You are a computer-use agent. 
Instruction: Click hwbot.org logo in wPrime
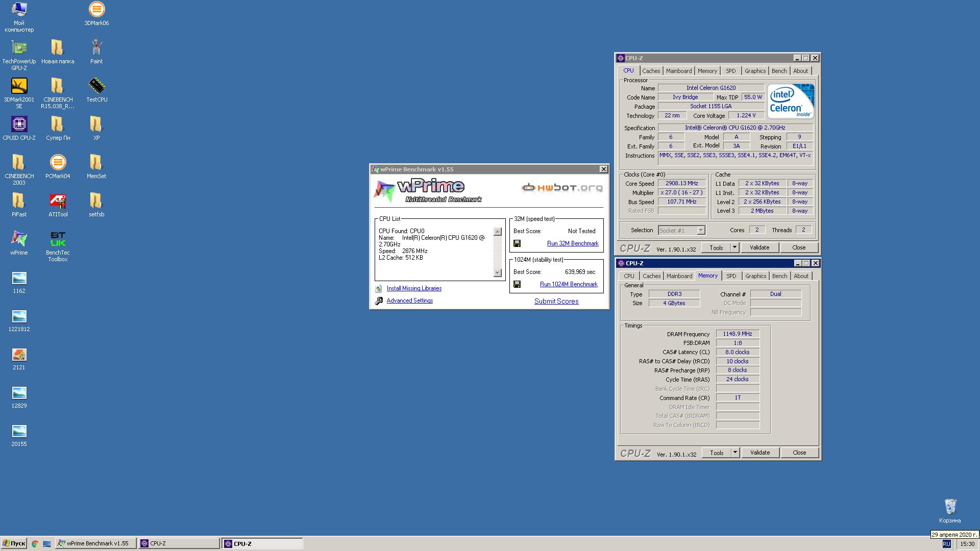click(x=562, y=188)
